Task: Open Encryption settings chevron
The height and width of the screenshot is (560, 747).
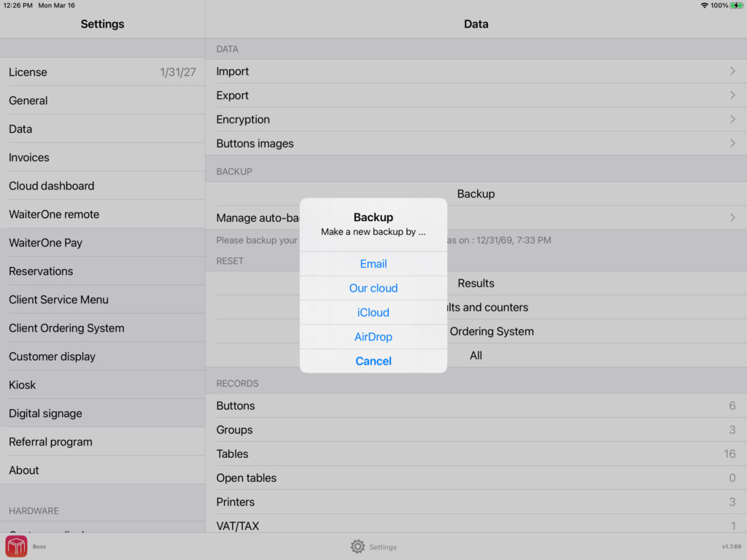Action: 732,120
